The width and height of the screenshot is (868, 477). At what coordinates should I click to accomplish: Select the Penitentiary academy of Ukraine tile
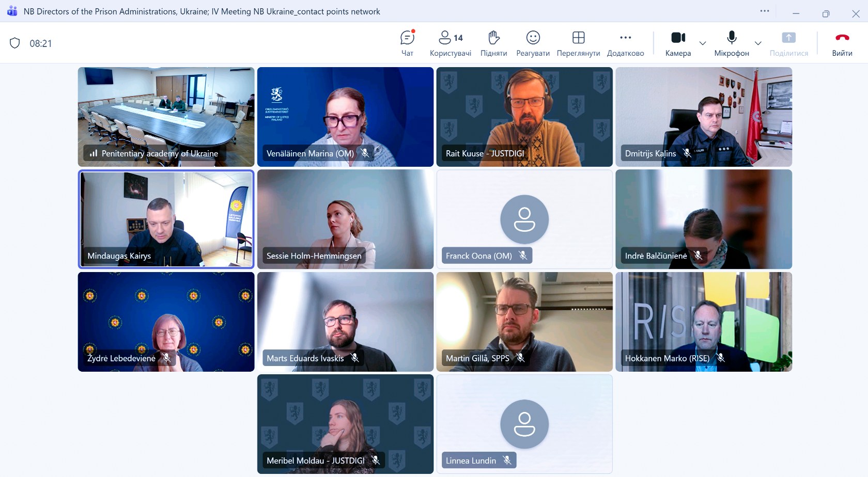pos(166,117)
